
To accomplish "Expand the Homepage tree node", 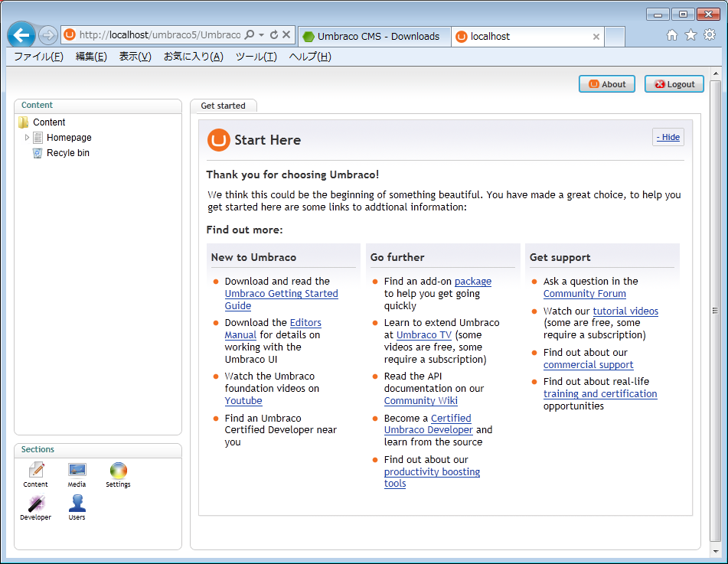I will pyautogui.click(x=28, y=138).
